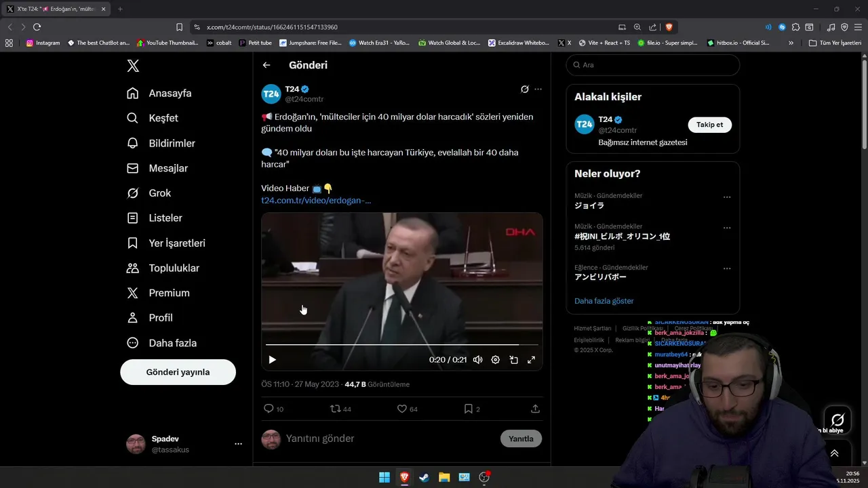Screen dimensions: 868x488
Task: Enter video fullscreen mode
Action: (x=531, y=360)
